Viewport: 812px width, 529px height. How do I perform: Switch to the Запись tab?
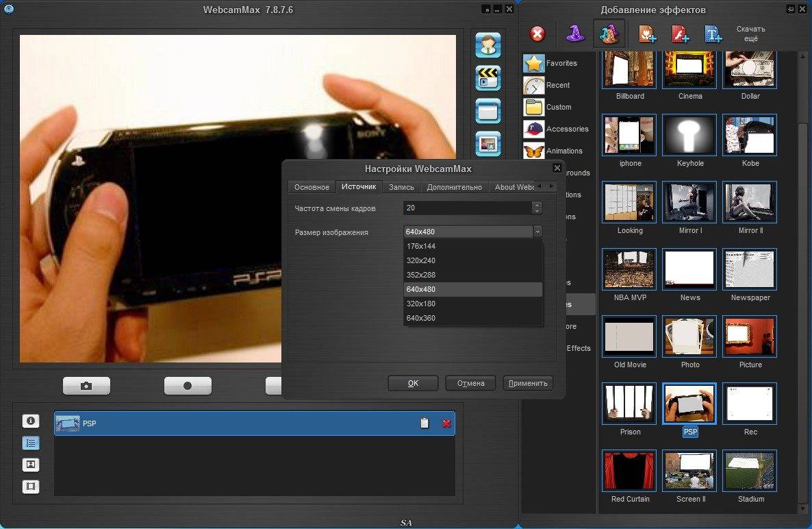[x=401, y=187]
